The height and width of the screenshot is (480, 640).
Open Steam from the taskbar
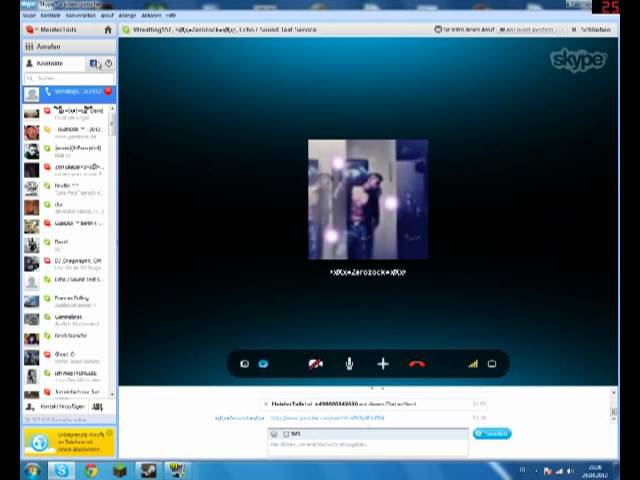point(149,471)
